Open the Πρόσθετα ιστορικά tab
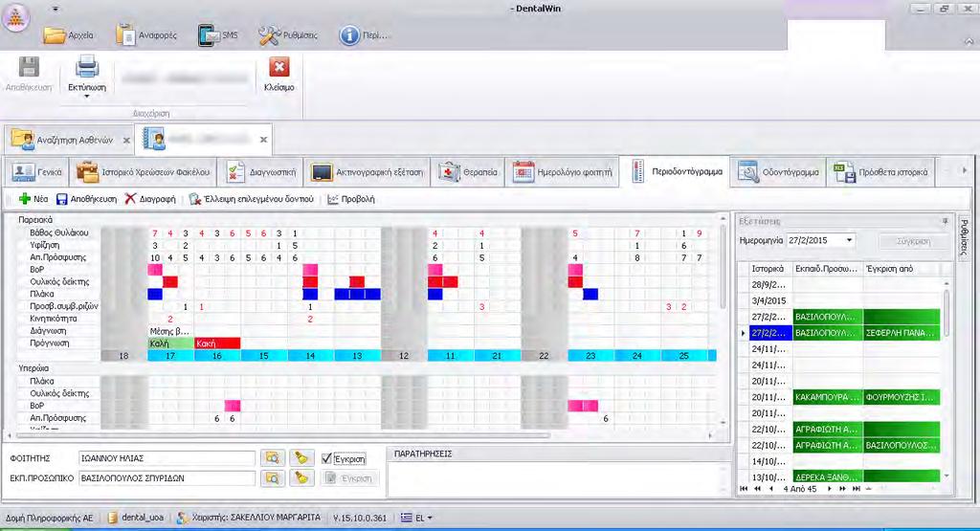 pyautogui.click(x=880, y=172)
